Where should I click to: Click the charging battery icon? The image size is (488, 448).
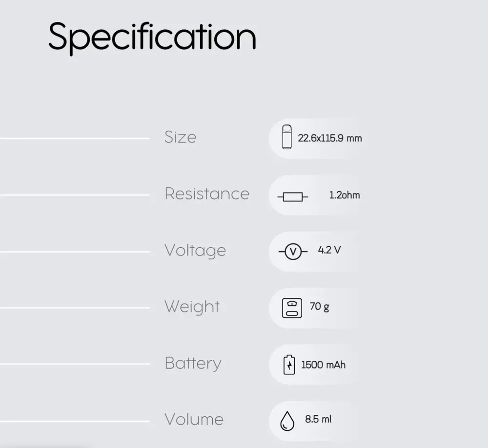tap(289, 364)
